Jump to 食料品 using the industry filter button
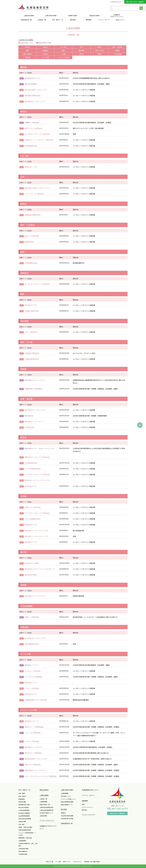 pyautogui.click(x=45, y=47)
